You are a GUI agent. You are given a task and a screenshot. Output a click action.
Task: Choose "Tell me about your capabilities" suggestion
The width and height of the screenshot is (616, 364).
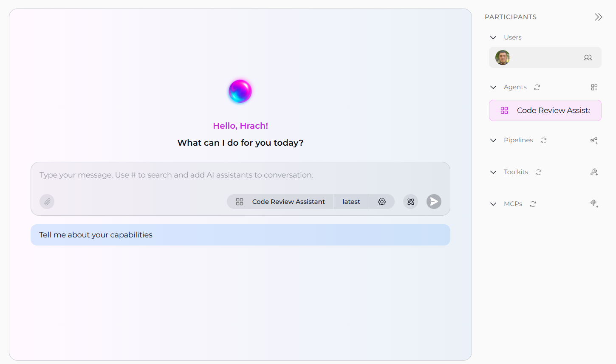point(240,235)
